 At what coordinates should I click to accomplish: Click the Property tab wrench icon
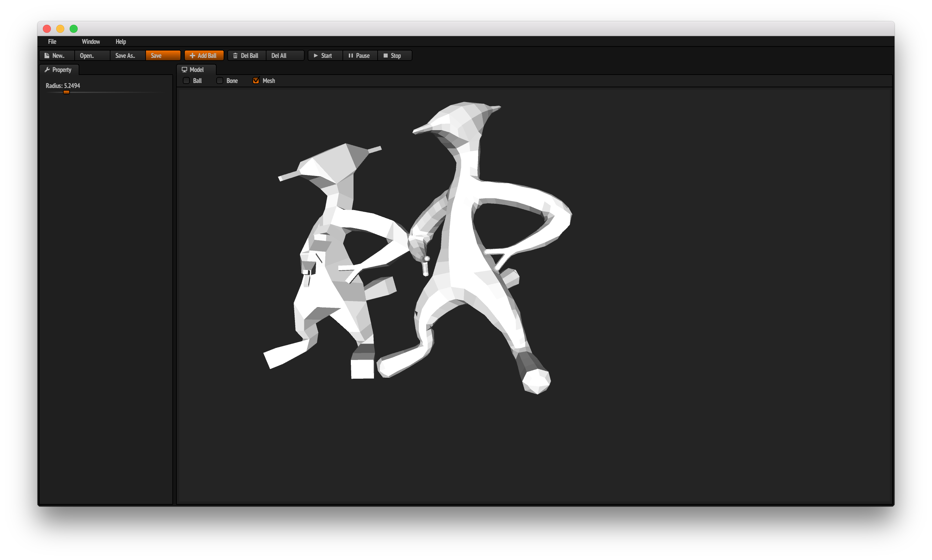coord(47,70)
